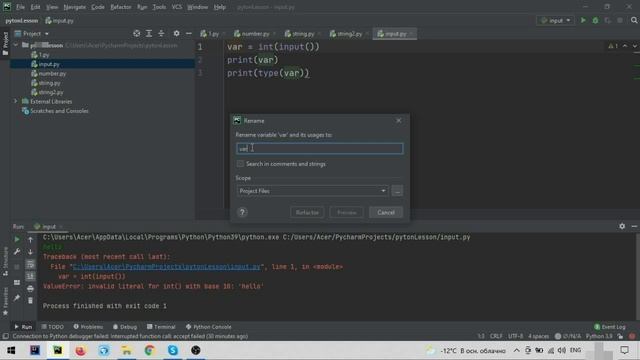Image resolution: width=640 pixels, height=360 pixels.
Task: Rerun the program in the Run panel
Action: click(x=17, y=239)
